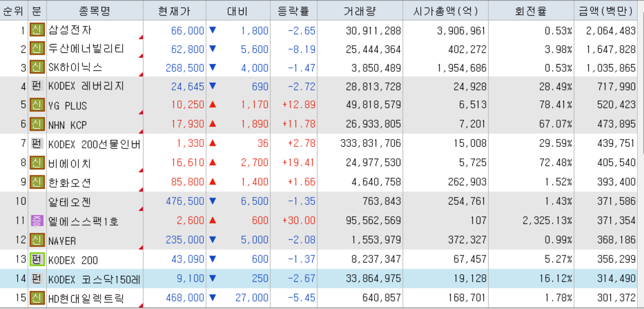The width and height of the screenshot is (644, 309).
Task: Select the NAVER stock name
Action: [62, 241]
